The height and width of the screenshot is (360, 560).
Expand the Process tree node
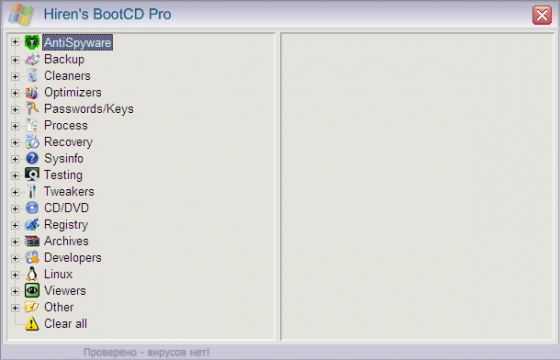pos(15,125)
